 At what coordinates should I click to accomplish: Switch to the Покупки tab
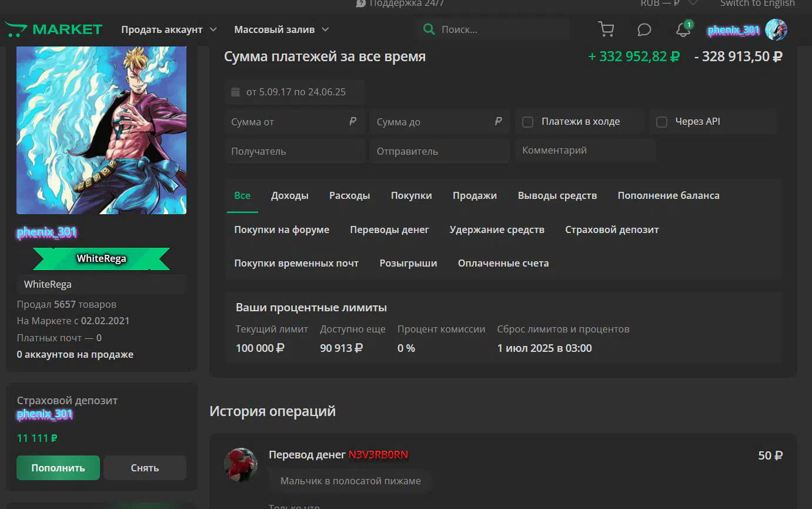tap(412, 195)
